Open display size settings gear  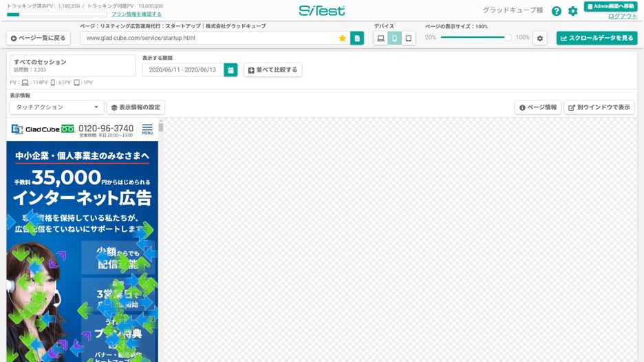tap(540, 39)
